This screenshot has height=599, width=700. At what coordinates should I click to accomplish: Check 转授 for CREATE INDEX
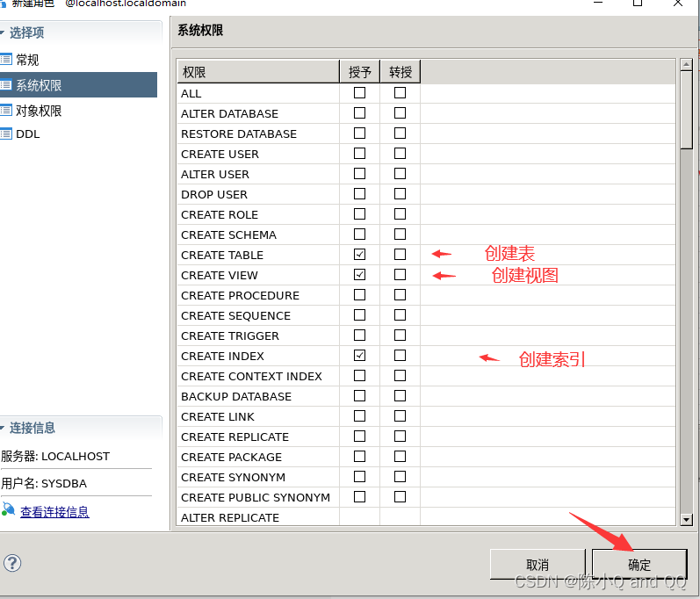pyautogui.click(x=400, y=356)
